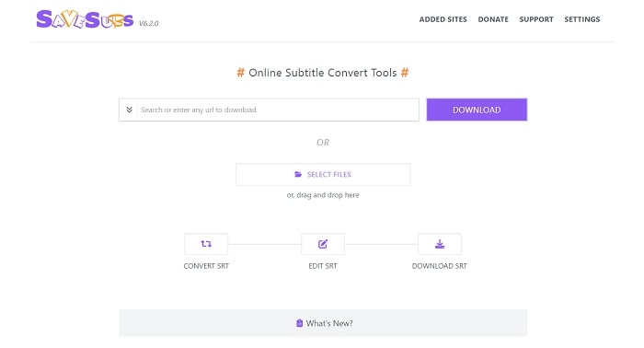The height and width of the screenshot is (348, 644).
Task: Click the SaveSubs logo
Action: pos(85,19)
